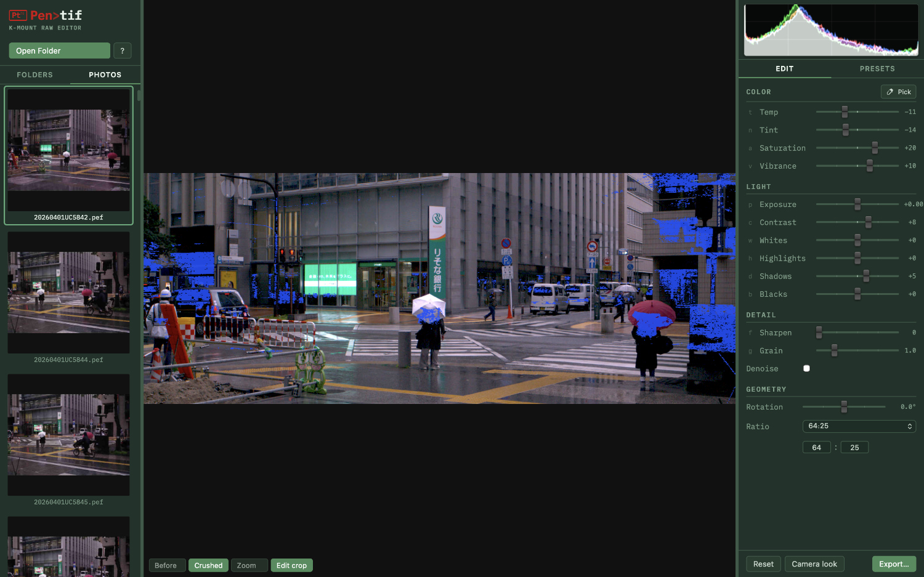Activate the white balance Pick eyedropper
The width and height of the screenshot is (924, 577).
click(898, 92)
